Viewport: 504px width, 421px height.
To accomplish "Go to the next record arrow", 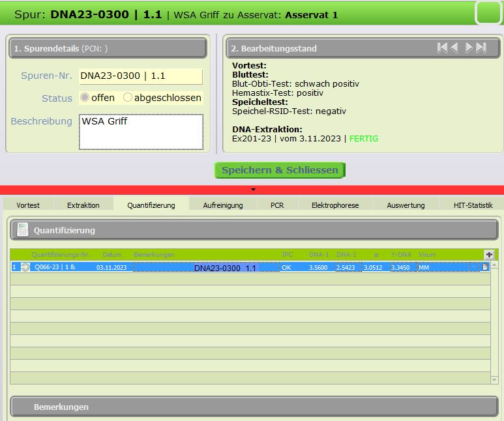I will [x=469, y=48].
